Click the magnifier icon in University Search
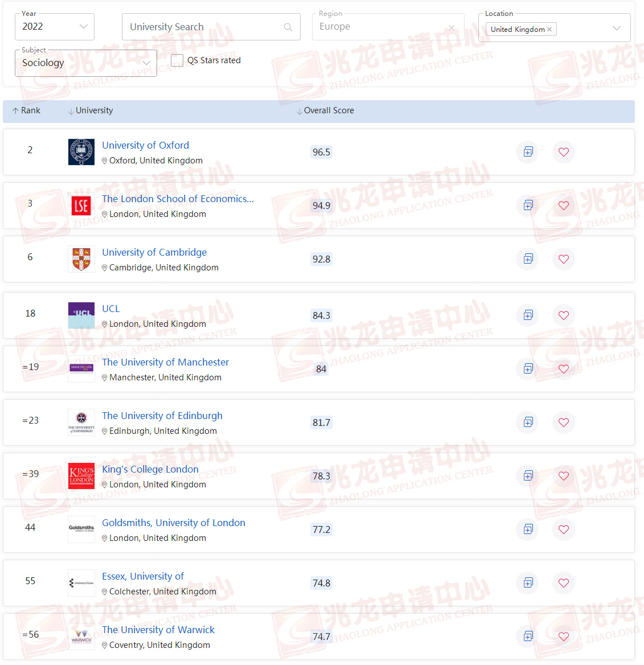 pyautogui.click(x=288, y=27)
